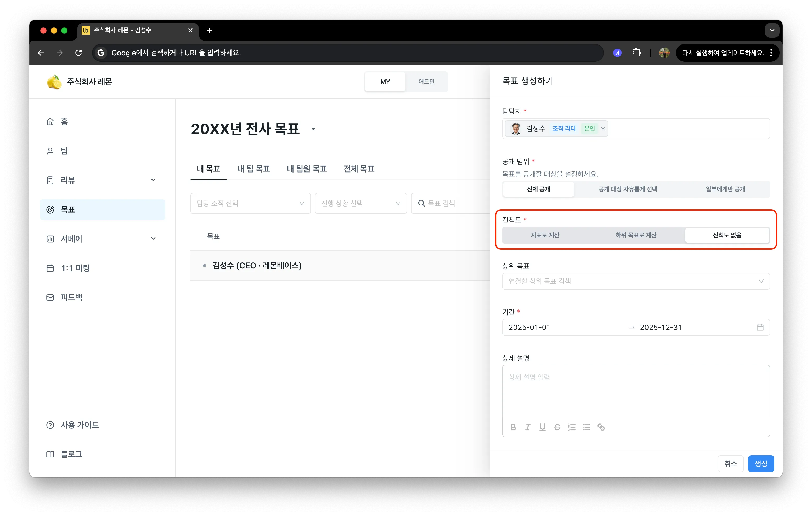Select 일부에게만 공개 visibility option

pyautogui.click(x=725, y=189)
